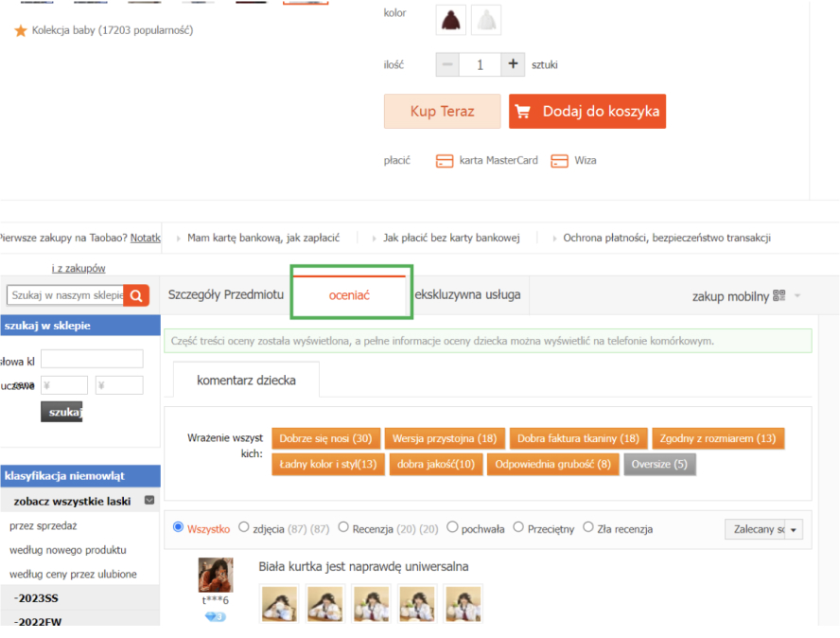This screenshot has width=840, height=638.
Task: Open the ekskluzywna usługa tab
Action: tap(468, 294)
